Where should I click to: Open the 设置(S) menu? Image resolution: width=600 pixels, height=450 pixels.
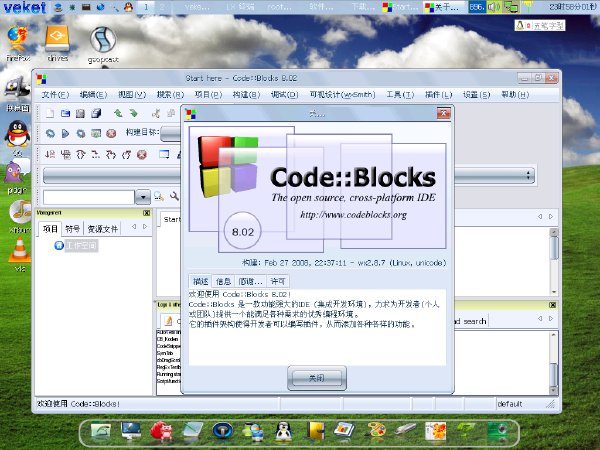(476, 95)
